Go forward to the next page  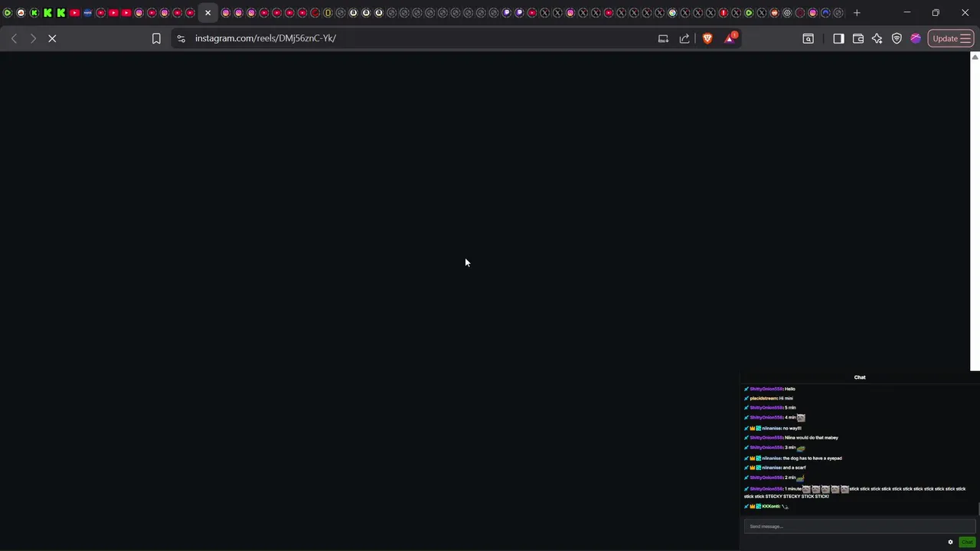(33, 38)
